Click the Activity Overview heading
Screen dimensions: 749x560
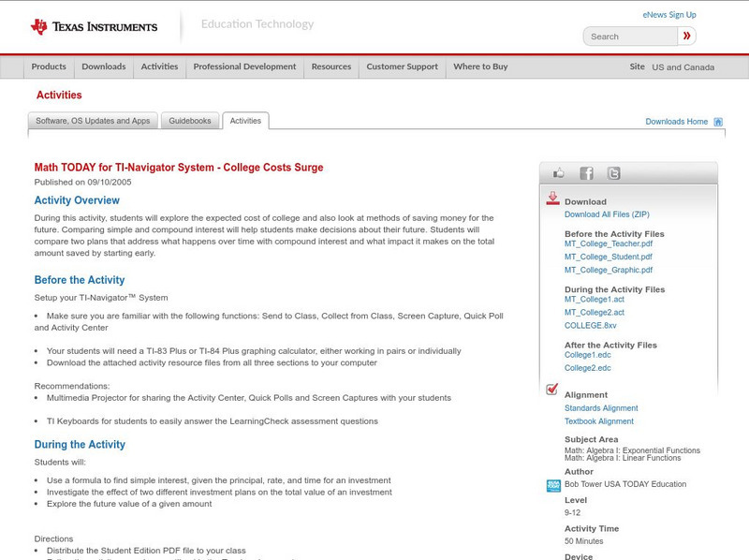pyautogui.click(x=77, y=200)
